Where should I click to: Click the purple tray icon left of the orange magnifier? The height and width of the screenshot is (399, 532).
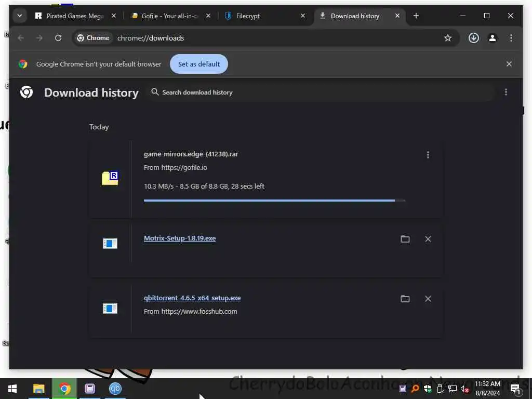pyautogui.click(x=403, y=389)
